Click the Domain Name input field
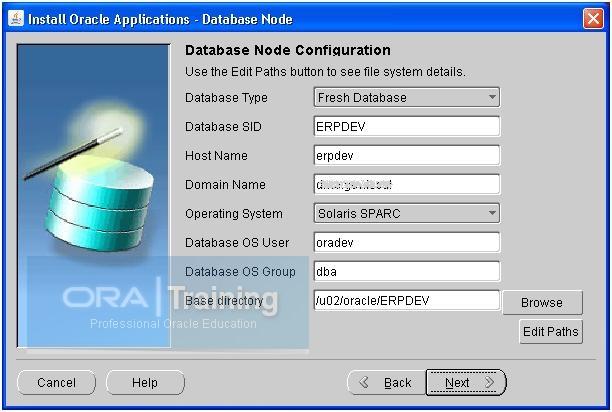Screen dimensions: 612x412 407,184
